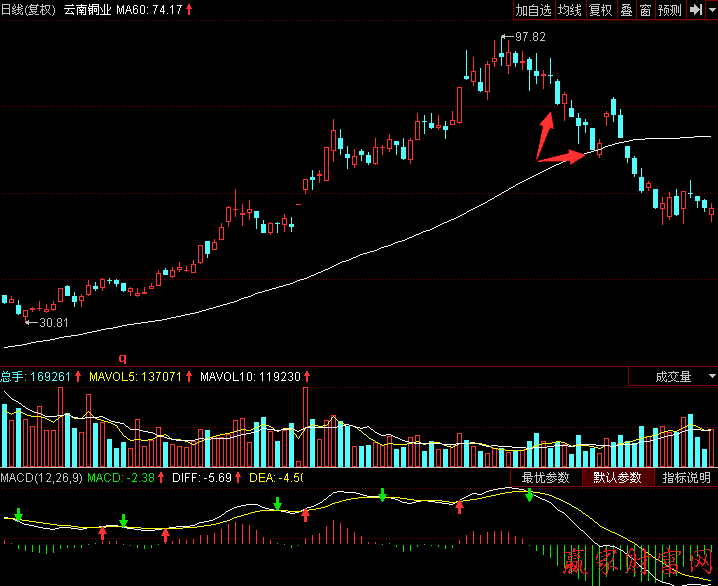Open 指标说明 indicator description
The image size is (718, 586).
point(686,478)
